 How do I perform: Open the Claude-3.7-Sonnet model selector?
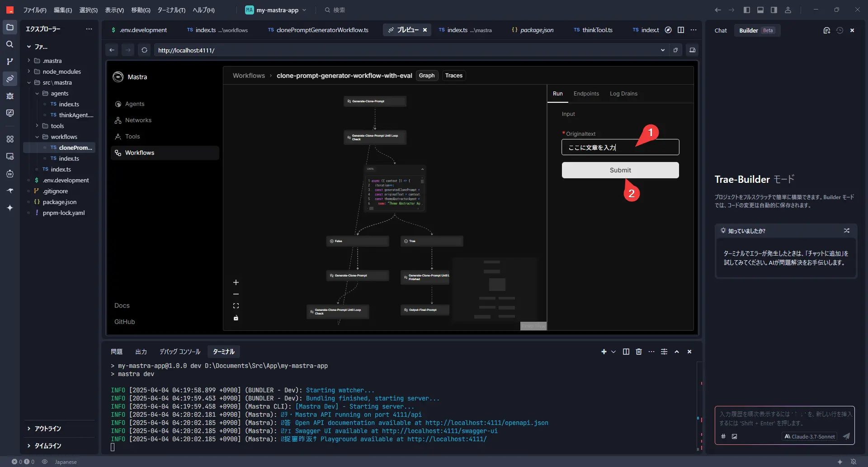[x=809, y=436]
